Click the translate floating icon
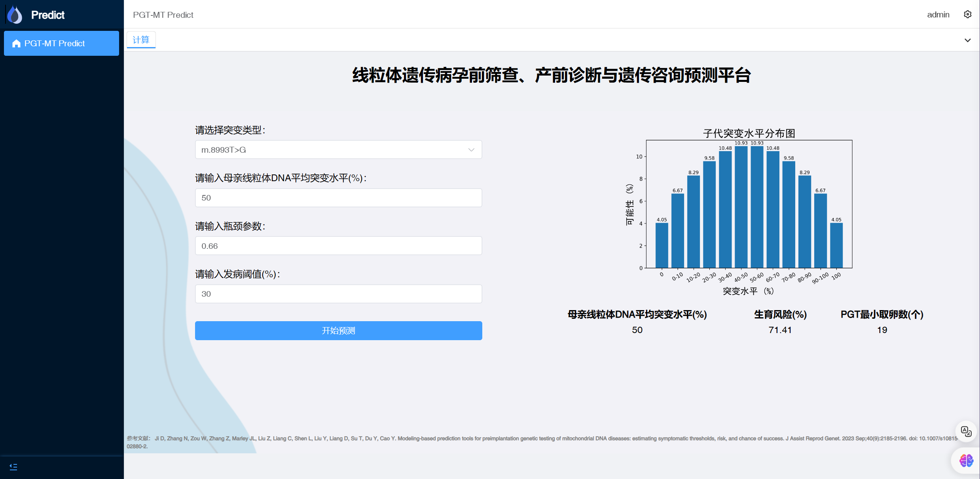980x479 pixels. pos(966,431)
